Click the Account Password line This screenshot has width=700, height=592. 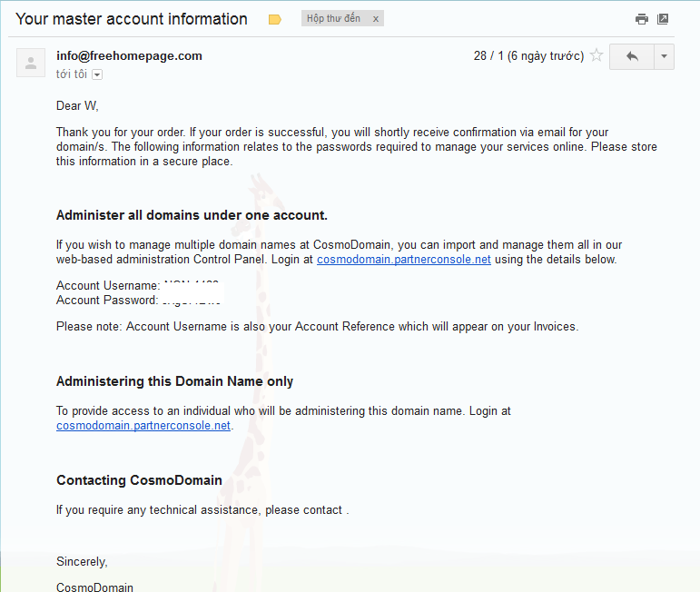pos(138,300)
